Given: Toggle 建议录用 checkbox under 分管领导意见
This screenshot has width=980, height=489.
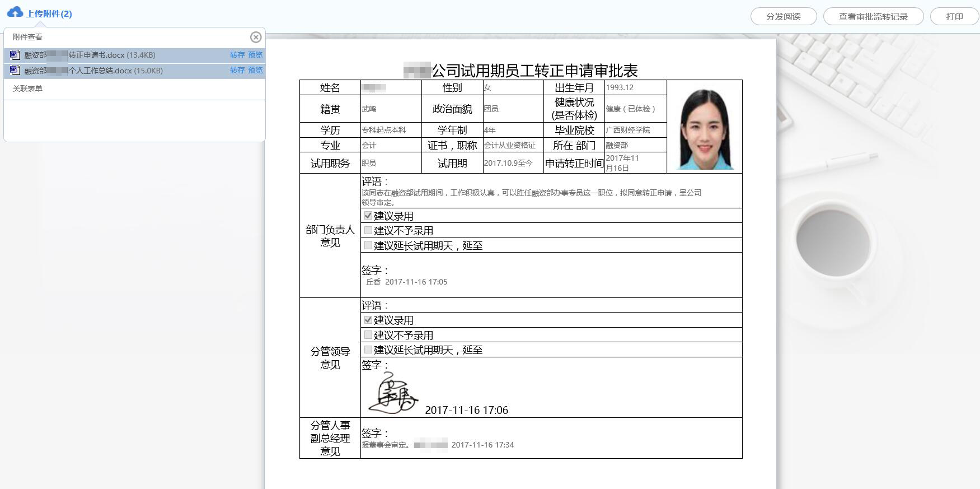Looking at the screenshot, I should pyautogui.click(x=368, y=320).
